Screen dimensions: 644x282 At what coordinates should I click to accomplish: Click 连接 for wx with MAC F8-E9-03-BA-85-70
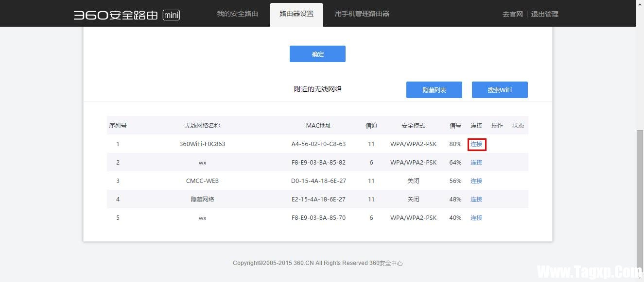[x=476, y=218]
